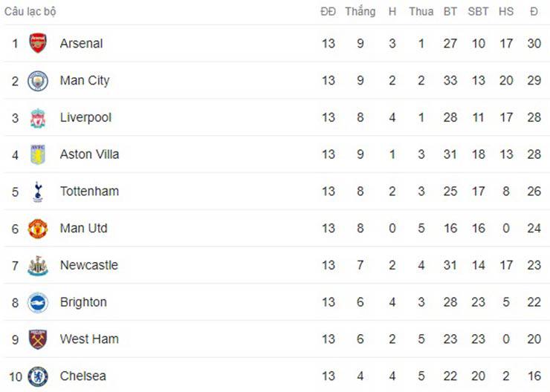Click the West Ham club crest
The image size is (550, 392).
(x=38, y=339)
